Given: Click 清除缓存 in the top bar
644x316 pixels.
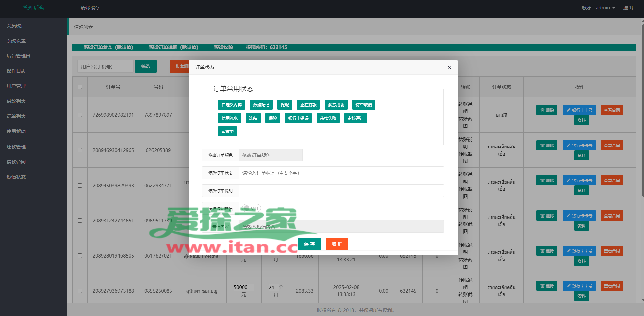Looking at the screenshot, I should click(x=90, y=8).
